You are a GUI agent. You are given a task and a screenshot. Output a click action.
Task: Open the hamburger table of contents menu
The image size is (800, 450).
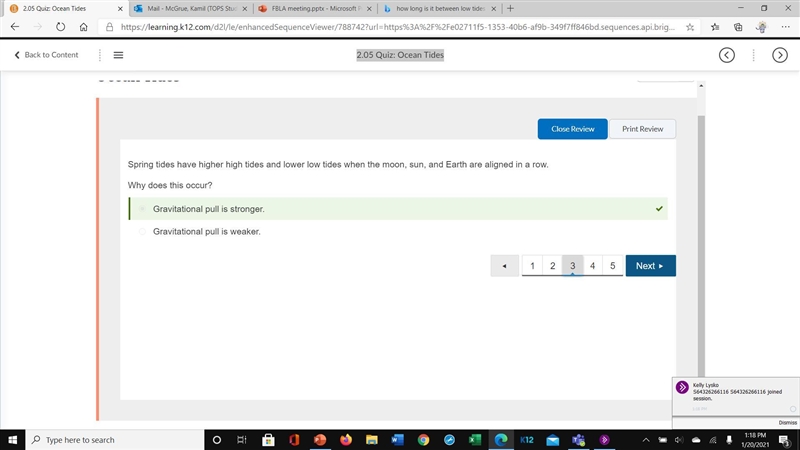click(x=118, y=55)
